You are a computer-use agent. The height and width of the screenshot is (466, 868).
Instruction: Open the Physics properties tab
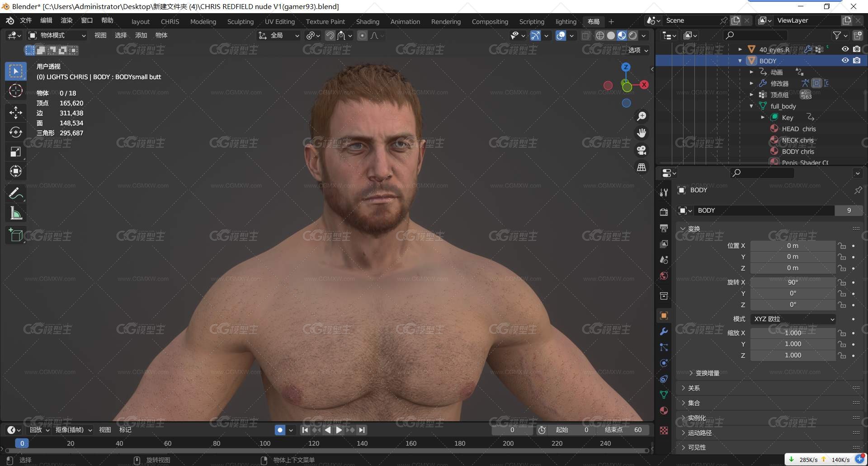664,363
